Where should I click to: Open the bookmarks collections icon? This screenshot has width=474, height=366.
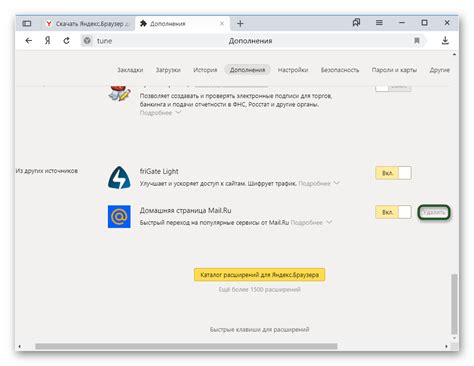[356, 23]
